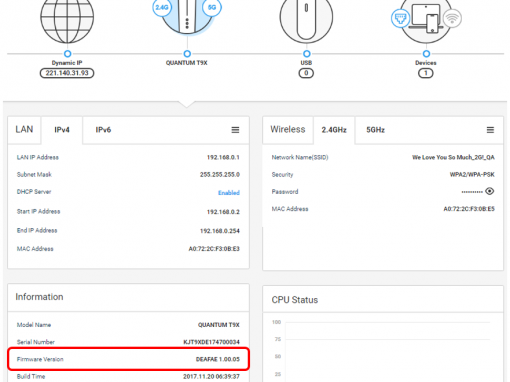
Task: Click the wired Ethernet clients badge
Action: point(400,18)
